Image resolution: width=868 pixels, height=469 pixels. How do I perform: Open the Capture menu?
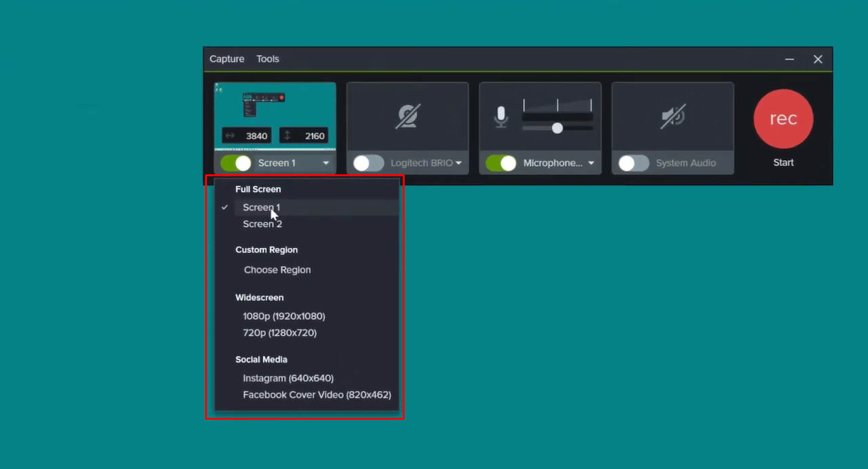click(x=226, y=59)
